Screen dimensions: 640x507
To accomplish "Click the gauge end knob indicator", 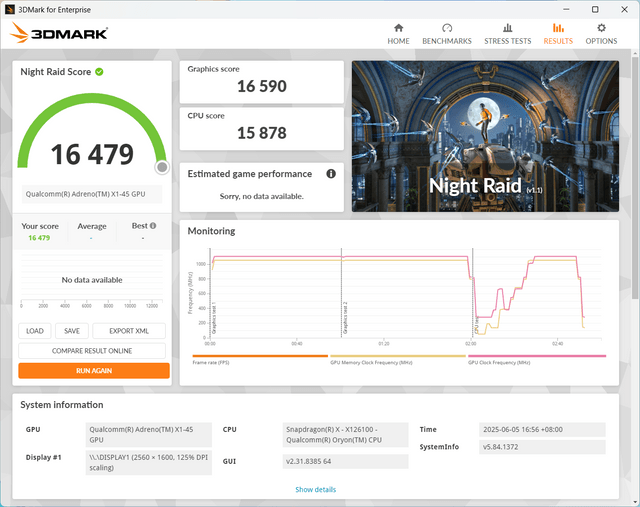I will pyautogui.click(x=162, y=167).
